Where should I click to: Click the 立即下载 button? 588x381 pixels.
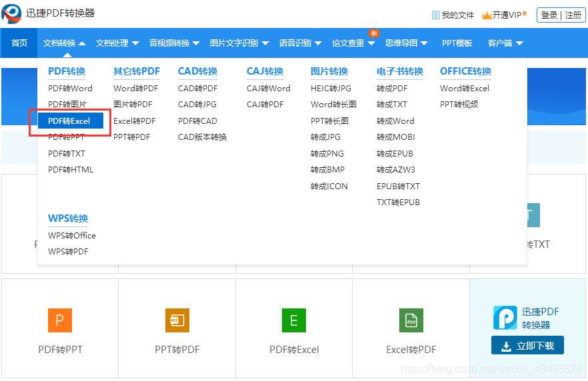tap(527, 346)
